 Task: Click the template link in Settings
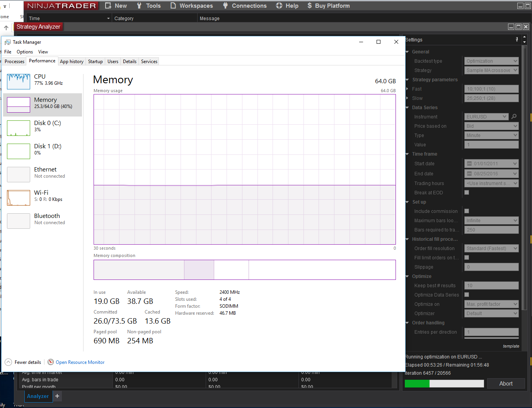click(x=511, y=346)
